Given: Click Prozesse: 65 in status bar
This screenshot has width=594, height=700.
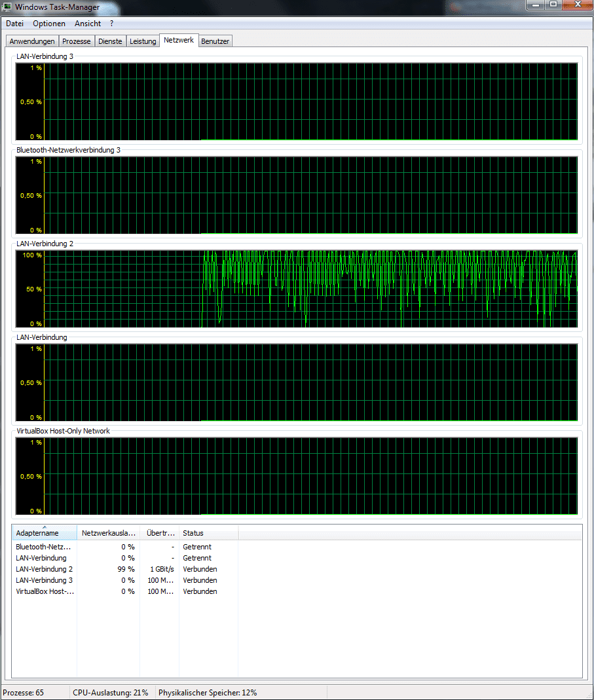Looking at the screenshot, I should 24,693.
